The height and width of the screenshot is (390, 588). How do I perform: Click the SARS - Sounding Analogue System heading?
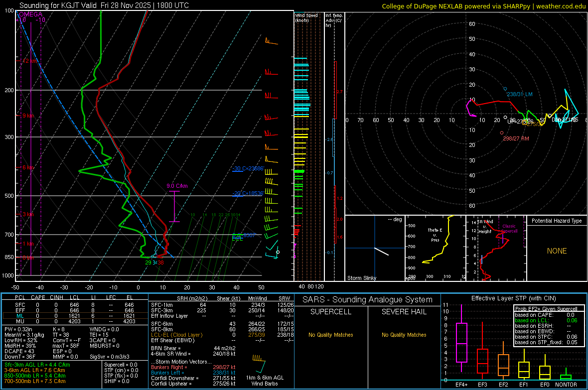point(368,300)
